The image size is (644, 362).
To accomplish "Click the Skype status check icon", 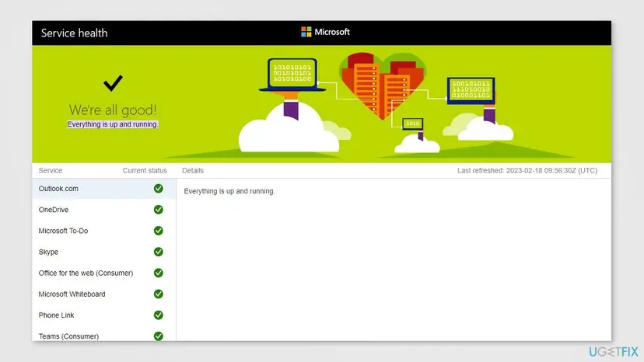I will [158, 252].
